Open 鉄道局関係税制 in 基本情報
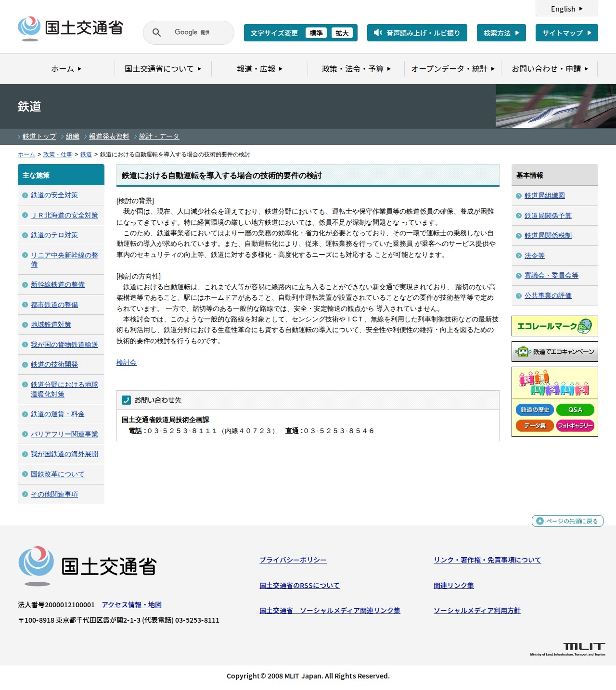The width and height of the screenshot is (616, 690). 548,236
